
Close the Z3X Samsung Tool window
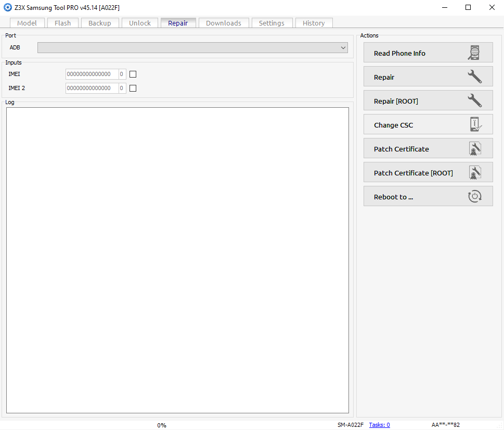click(492, 7)
